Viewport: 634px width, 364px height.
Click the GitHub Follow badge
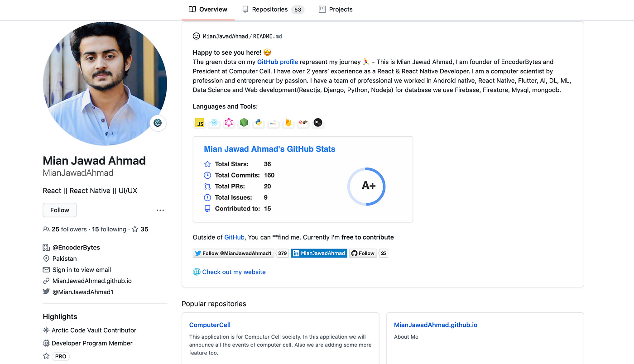pos(363,253)
